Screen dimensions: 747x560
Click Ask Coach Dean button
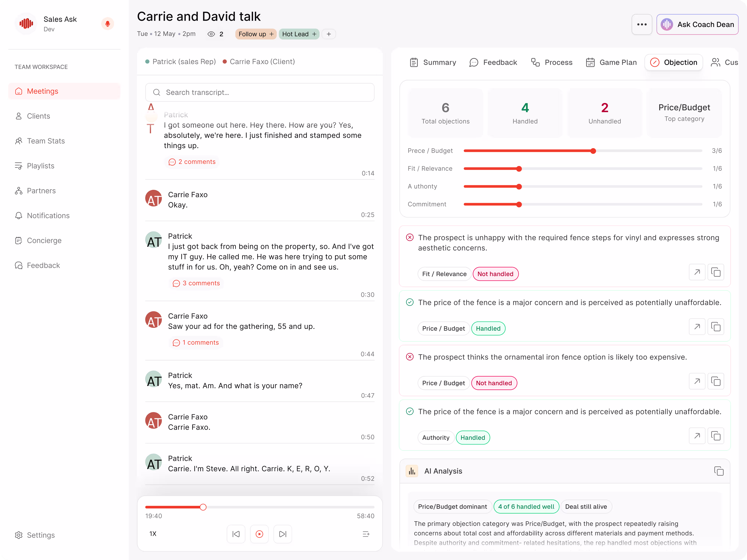(x=697, y=25)
